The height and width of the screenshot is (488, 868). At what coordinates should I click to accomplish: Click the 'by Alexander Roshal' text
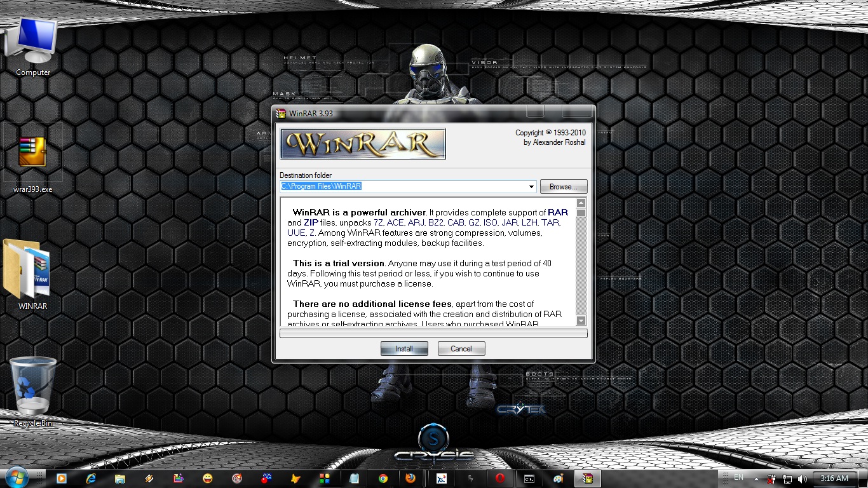pyautogui.click(x=555, y=142)
